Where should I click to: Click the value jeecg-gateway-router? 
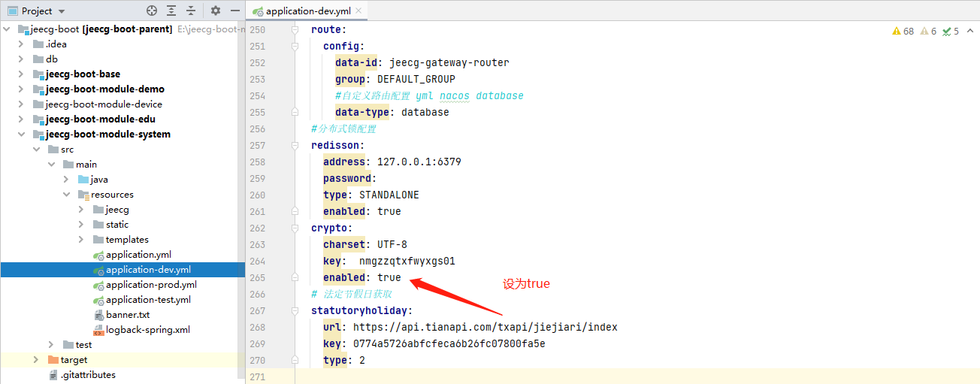449,62
